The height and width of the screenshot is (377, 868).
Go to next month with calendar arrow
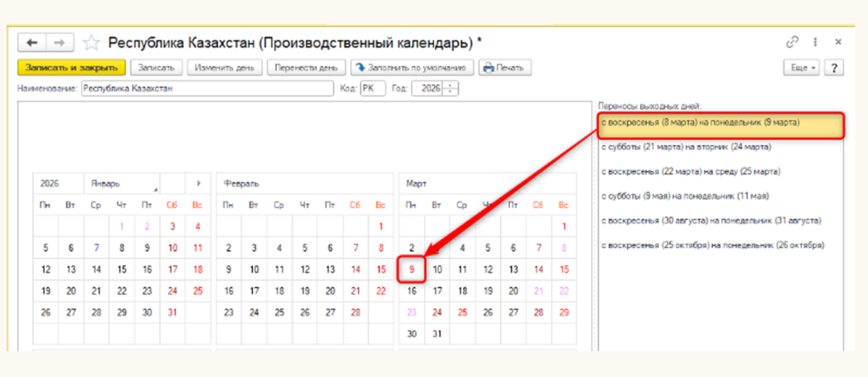tap(198, 183)
